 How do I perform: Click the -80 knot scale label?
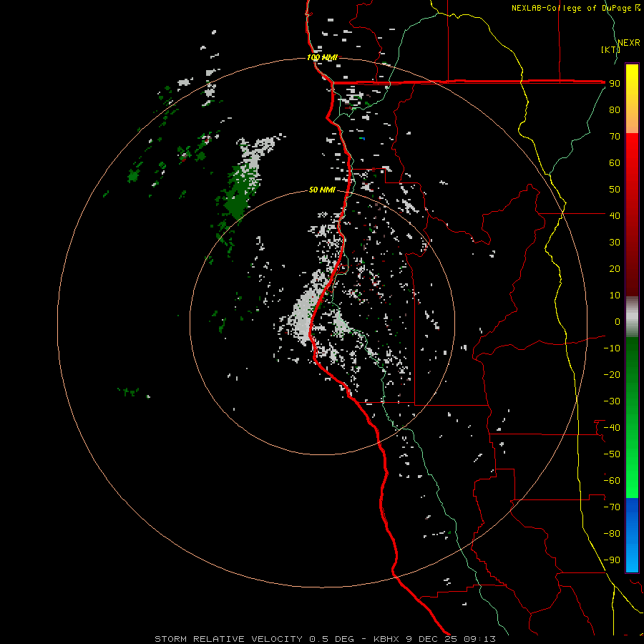(612, 534)
